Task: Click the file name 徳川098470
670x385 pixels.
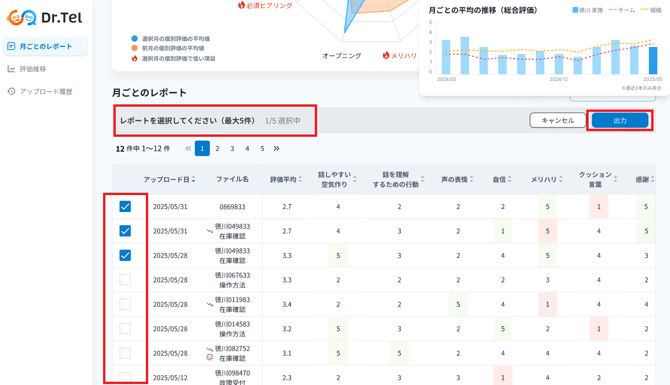Action: pyautogui.click(x=232, y=373)
